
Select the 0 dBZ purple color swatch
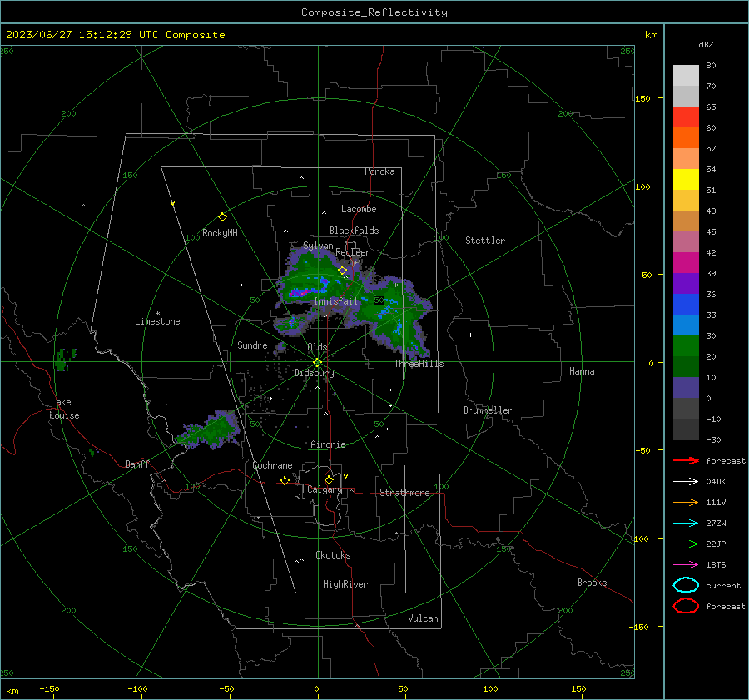(686, 388)
